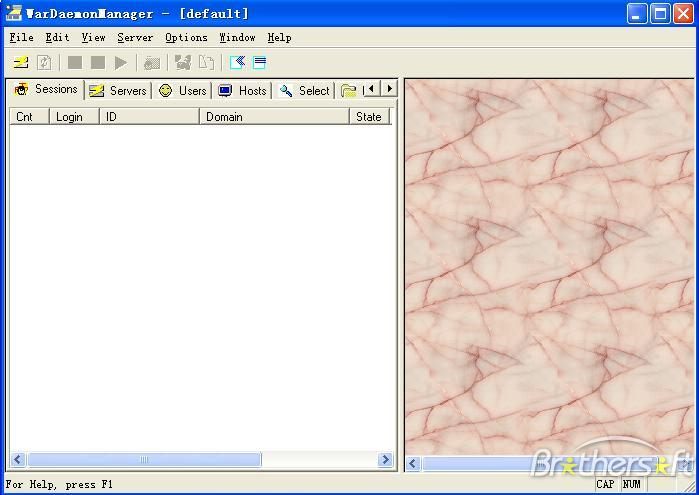Open the Window menu

pos(237,37)
